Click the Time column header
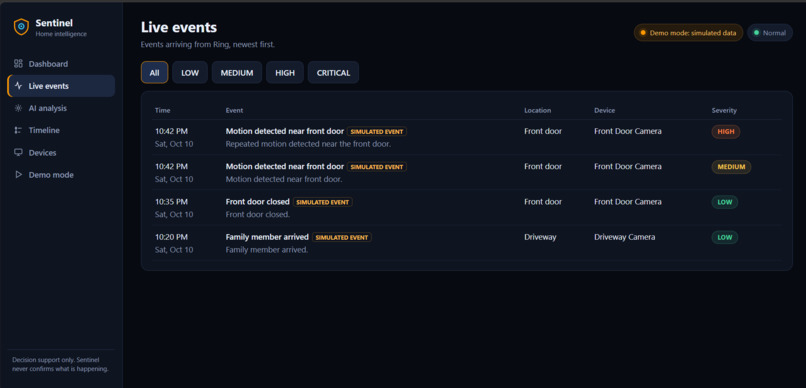This screenshot has height=388, width=806. pyautogui.click(x=162, y=110)
